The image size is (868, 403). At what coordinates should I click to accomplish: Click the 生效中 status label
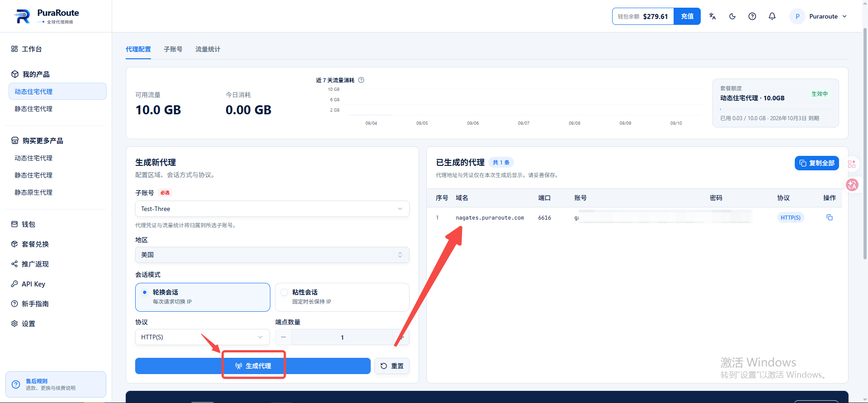pos(819,94)
